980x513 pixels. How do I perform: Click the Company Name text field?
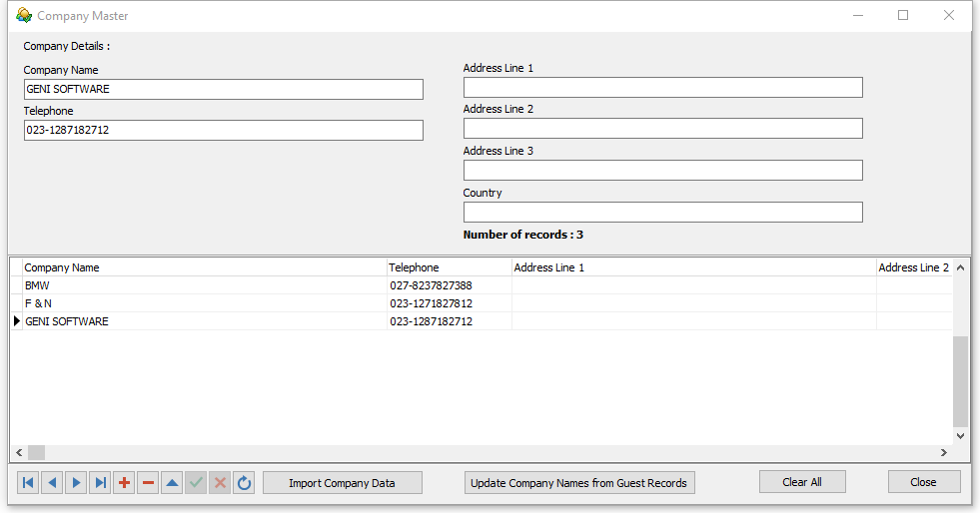tap(223, 90)
